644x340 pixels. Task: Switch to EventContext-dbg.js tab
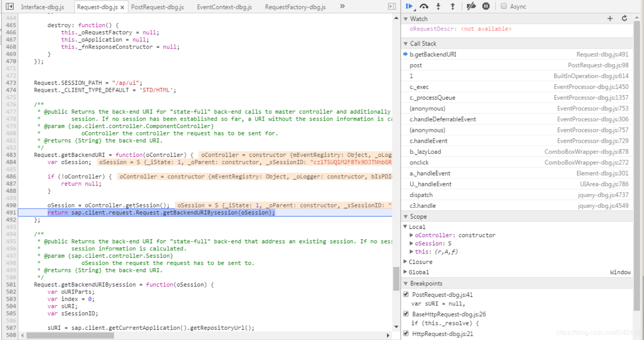point(224,7)
